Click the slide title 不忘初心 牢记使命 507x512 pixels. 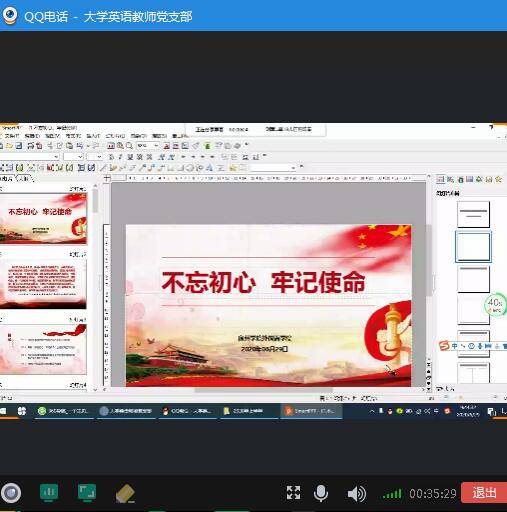[263, 282]
